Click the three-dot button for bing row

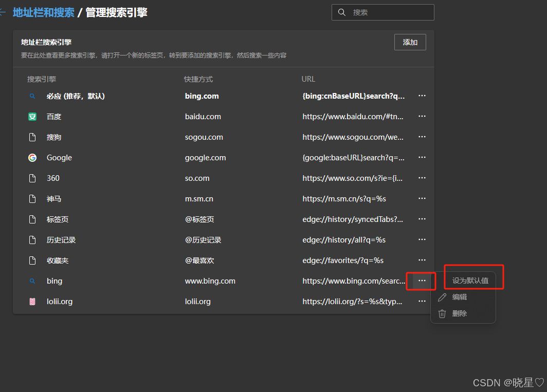(422, 281)
